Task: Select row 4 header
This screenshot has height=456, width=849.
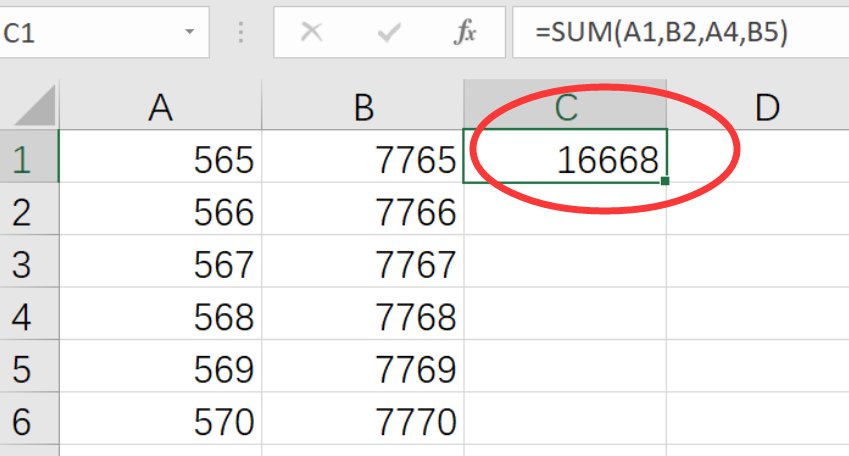Action: tap(29, 314)
